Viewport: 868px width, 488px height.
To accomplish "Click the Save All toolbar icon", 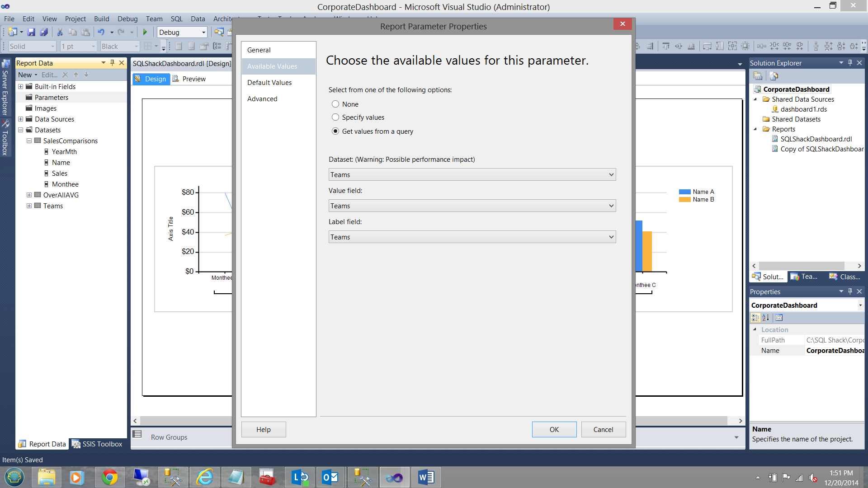I will pyautogui.click(x=44, y=32).
